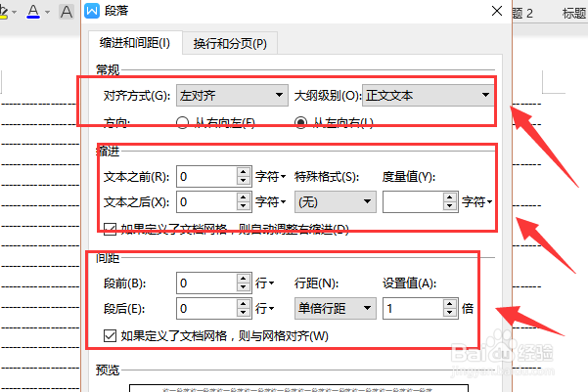Image resolution: width=588 pixels, height=392 pixels.
Task: Click the 文本之后 indent input field
Action: [x=206, y=202]
